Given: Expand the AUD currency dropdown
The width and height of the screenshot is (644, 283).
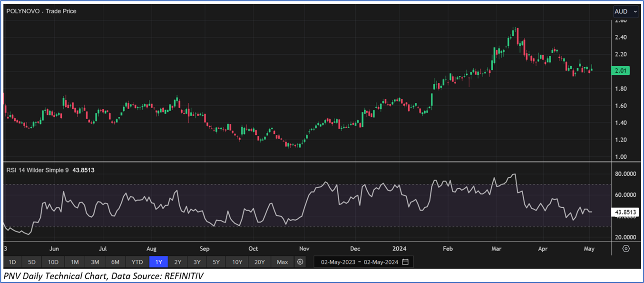Looking at the screenshot, I should click(626, 11).
